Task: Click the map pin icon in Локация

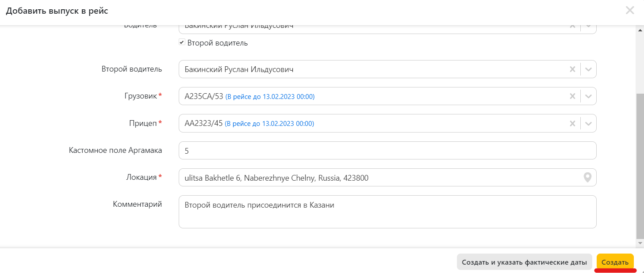Action: click(x=587, y=178)
